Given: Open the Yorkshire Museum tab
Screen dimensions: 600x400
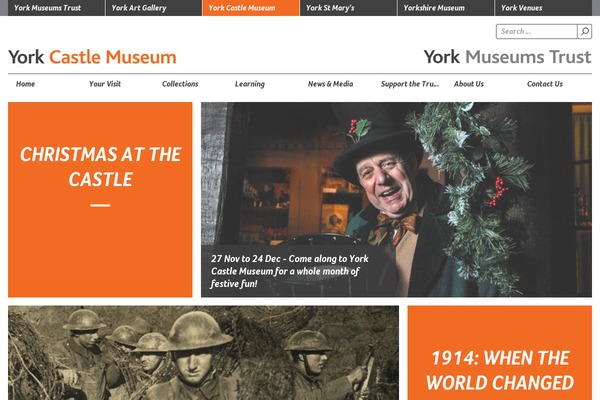Looking at the screenshot, I should coord(446,8).
